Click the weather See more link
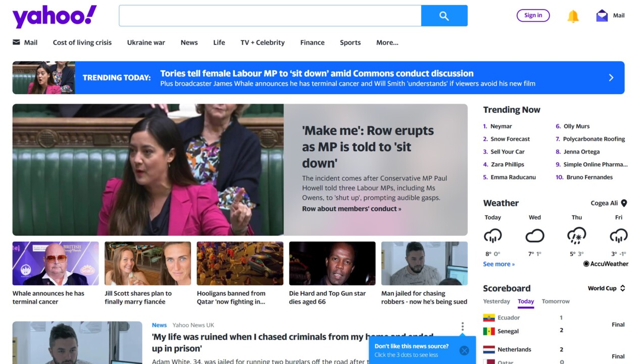This screenshot has width=644, height=364. (x=499, y=264)
